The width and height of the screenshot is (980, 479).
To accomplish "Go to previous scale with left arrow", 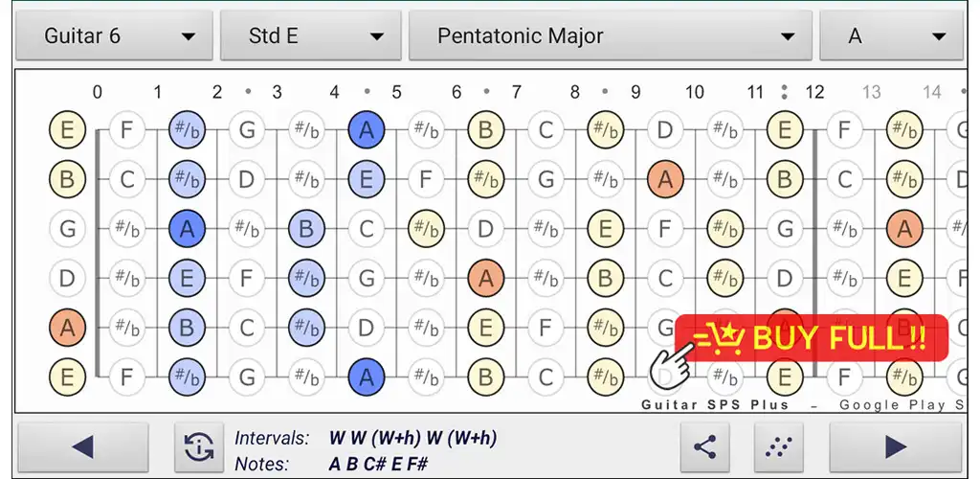I will coord(83,447).
